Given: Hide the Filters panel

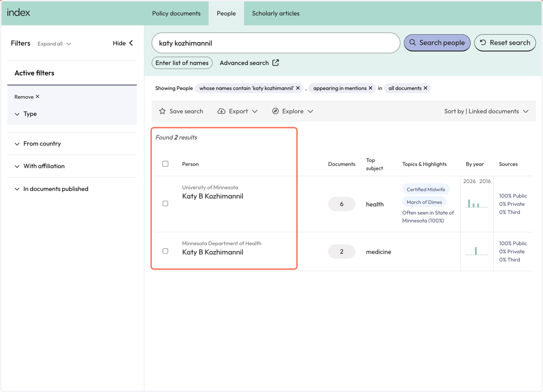Looking at the screenshot, I should [123, 43].
